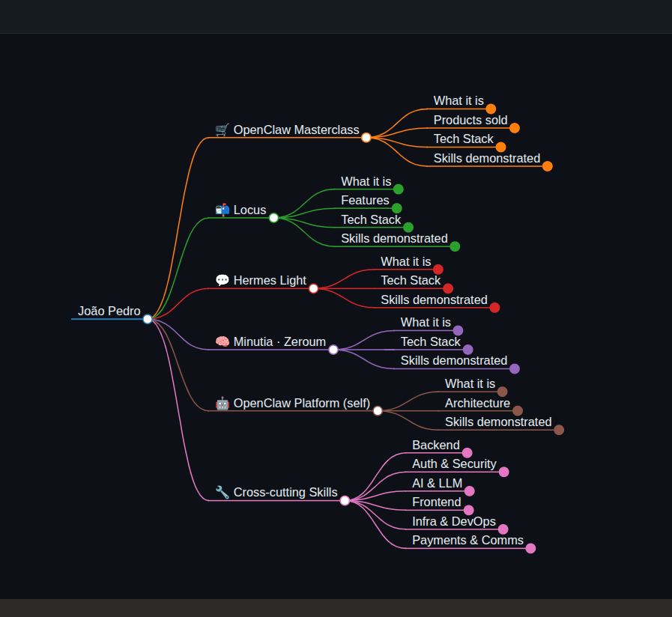The height and width of the screenshot is (617, 672).
Task: Expand purple dot after Minutia 'Skills demonstrated'
Action: tap(515, 368)
